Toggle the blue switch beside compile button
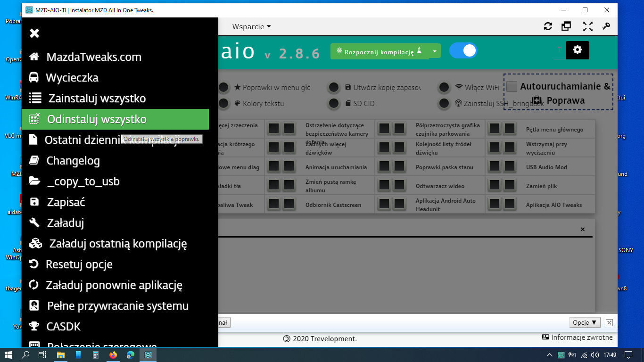 tap(463, 51)
